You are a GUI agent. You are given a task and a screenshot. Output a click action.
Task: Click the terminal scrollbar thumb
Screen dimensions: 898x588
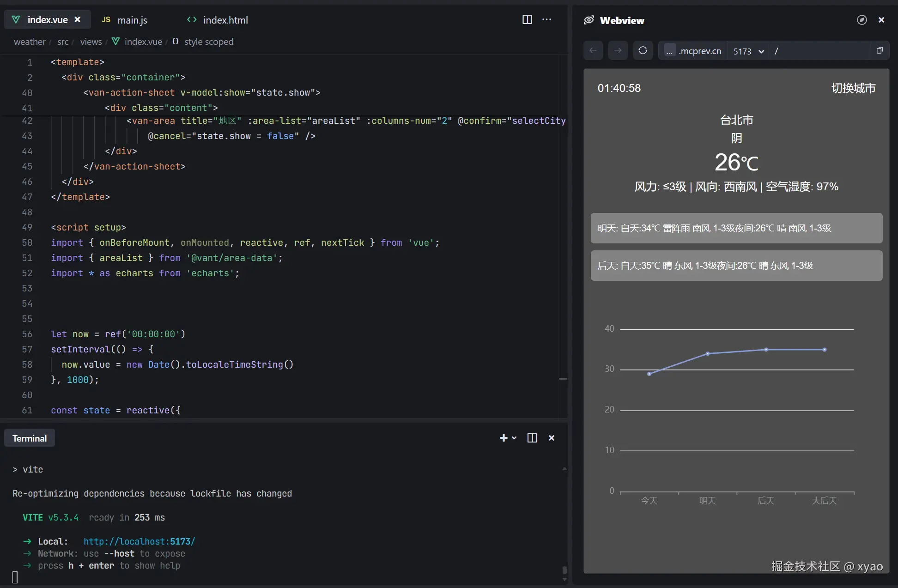click(564, 570)
